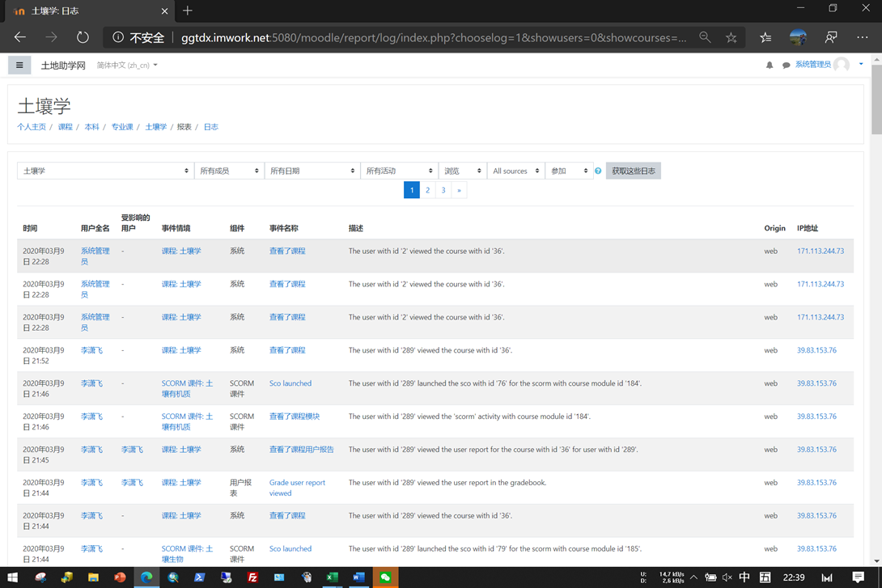Open new browser tab with plus
This screenshot has height=588, width=882.
(x=188, y=11)
